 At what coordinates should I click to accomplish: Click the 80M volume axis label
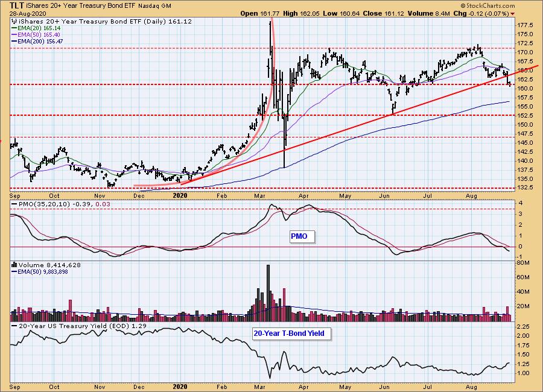[x=523, y=263]
